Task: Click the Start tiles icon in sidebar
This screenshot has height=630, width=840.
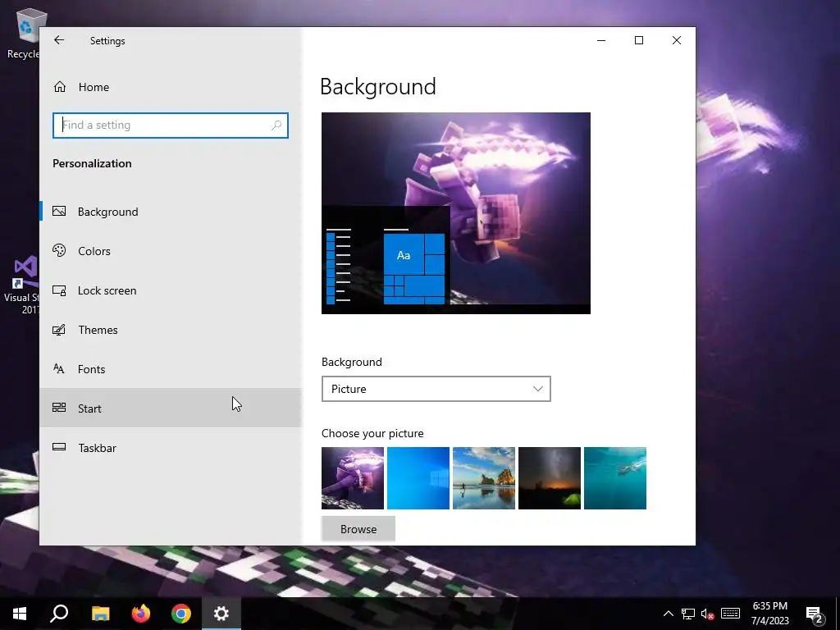Action: tap(59, 408)
